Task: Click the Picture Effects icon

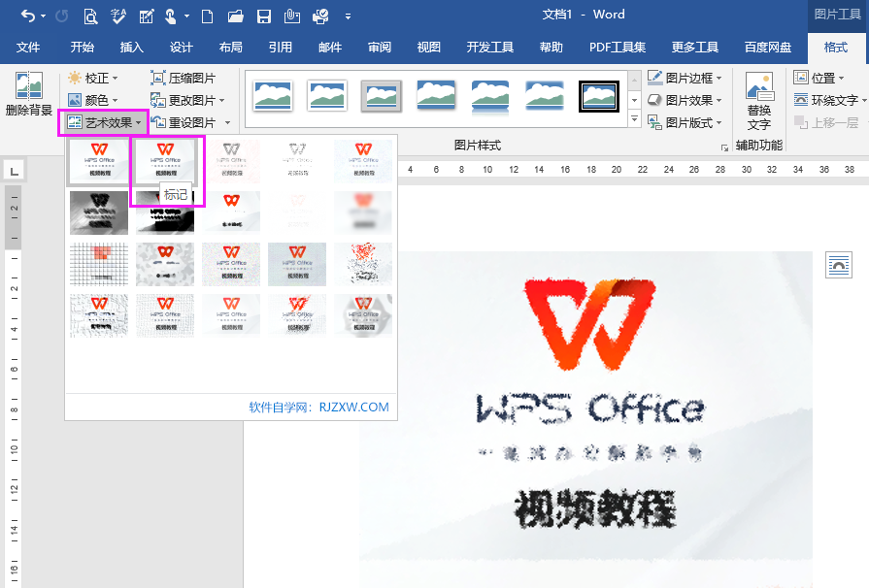Action: 651,98
